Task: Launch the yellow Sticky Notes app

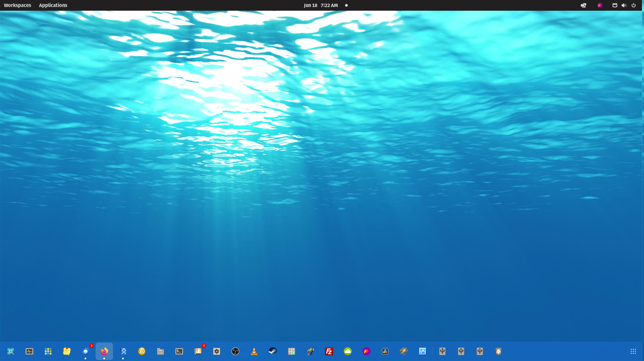Action: [x=67, y=351]
